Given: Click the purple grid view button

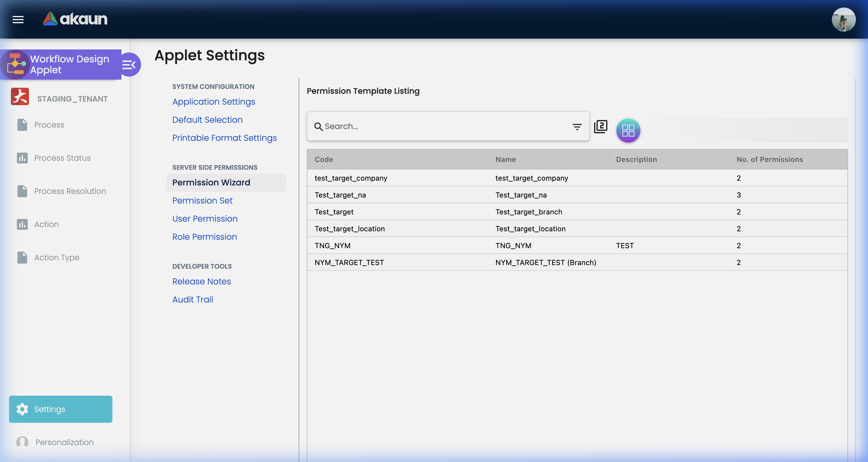Looking at the screenshot, I should point(628,131).
